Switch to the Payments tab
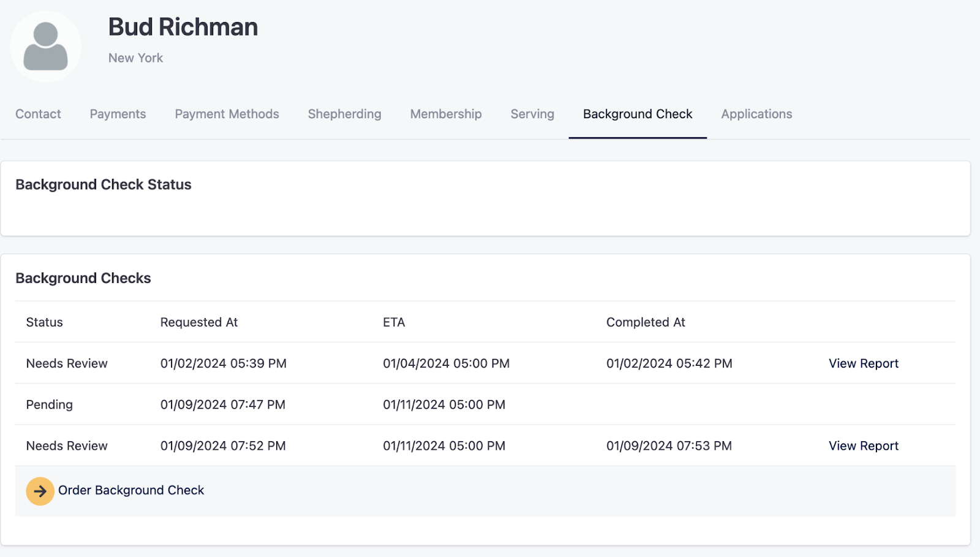This screenshot has width=980, height=557. tap(118, 114)
